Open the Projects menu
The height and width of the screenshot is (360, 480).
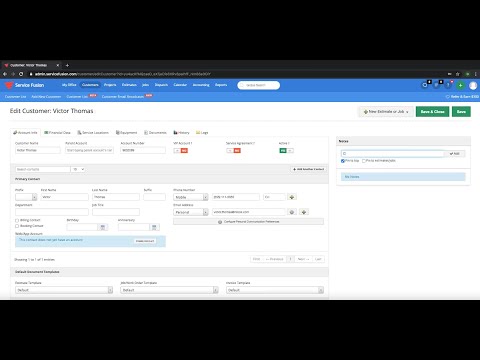[x=110, y=85]
